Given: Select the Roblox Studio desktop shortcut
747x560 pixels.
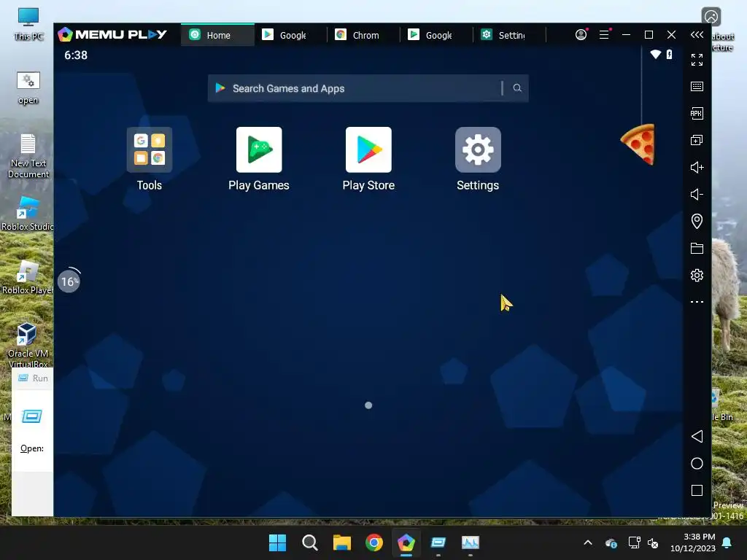Looking at the screenshot, I should pyautogui.click(x=27, y=214).
